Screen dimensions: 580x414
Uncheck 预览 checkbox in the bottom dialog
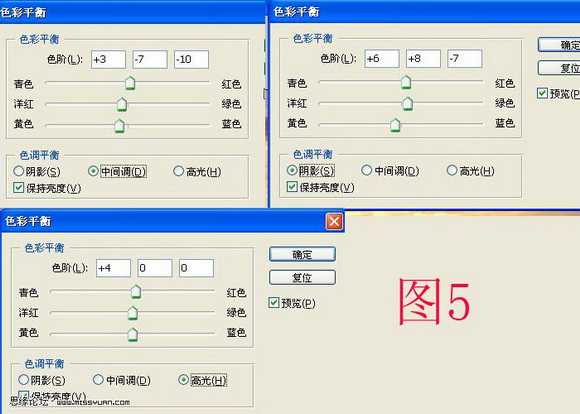273,303
